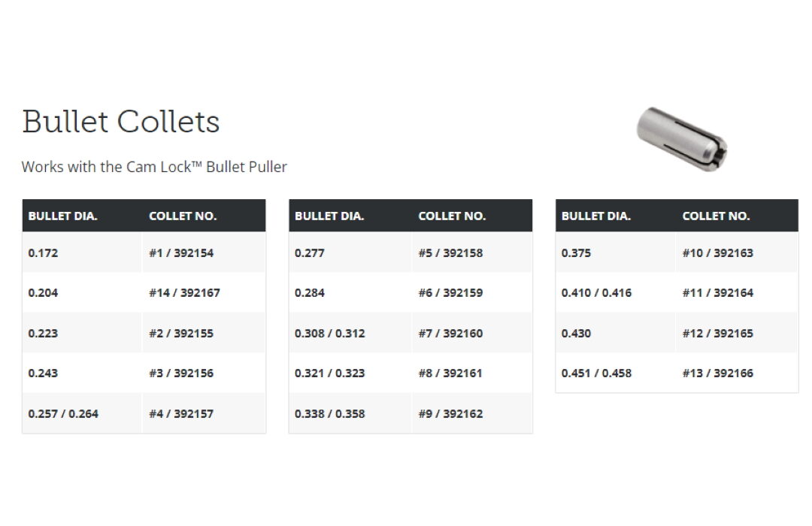This screenshot has width=812, height=526.
Task: Select collet #3 / 392156 cell
Action: 181,373
